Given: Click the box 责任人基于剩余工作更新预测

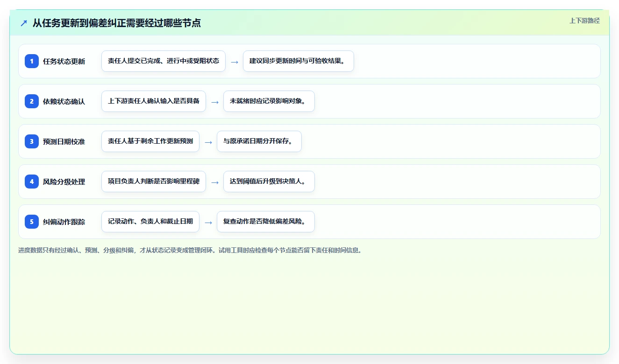Looking at the screenshot, I should [150, 141].
